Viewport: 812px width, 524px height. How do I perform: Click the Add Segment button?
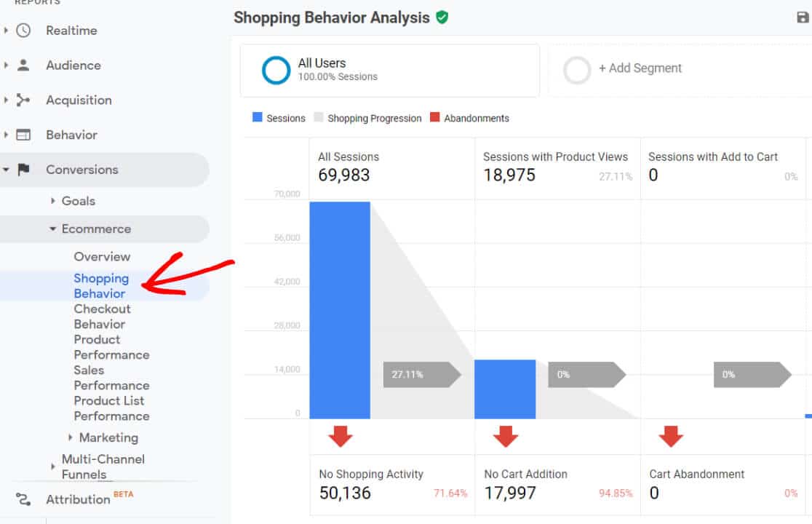click(x=640, y=68)
